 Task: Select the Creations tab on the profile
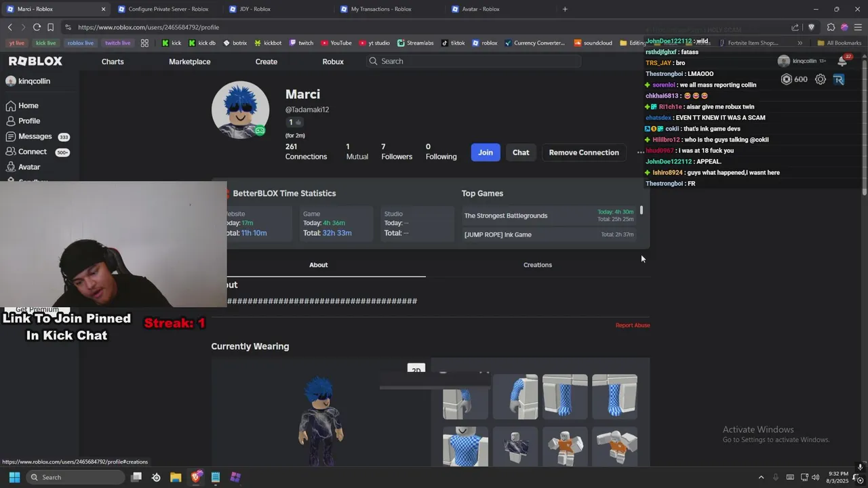click(x=538, y=265)
